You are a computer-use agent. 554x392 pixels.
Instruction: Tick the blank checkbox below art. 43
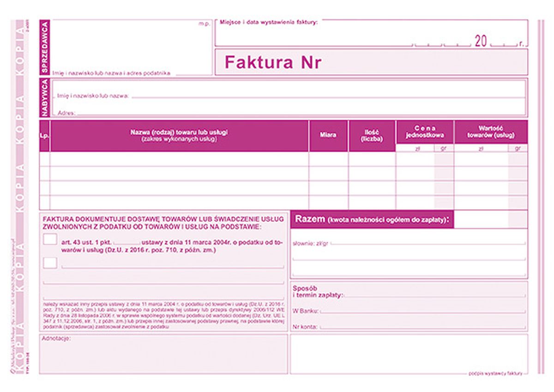tap(50, 263)
